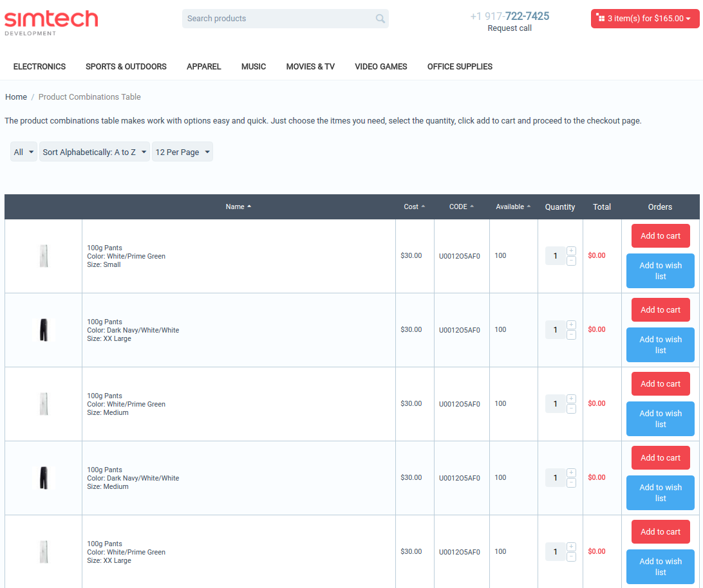This screenshot has height=588, width=703.
Task: Add Dark Navy Medium pants to cart
Action: point(661,457)
